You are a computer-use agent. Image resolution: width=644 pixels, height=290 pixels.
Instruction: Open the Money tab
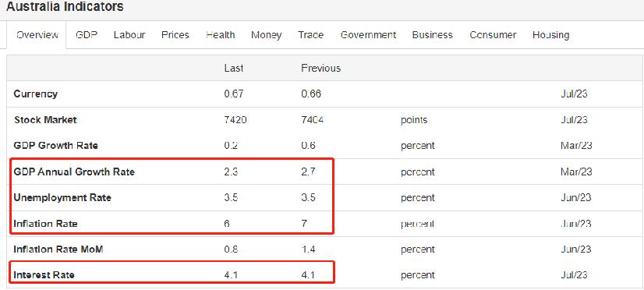click(266, 35)
